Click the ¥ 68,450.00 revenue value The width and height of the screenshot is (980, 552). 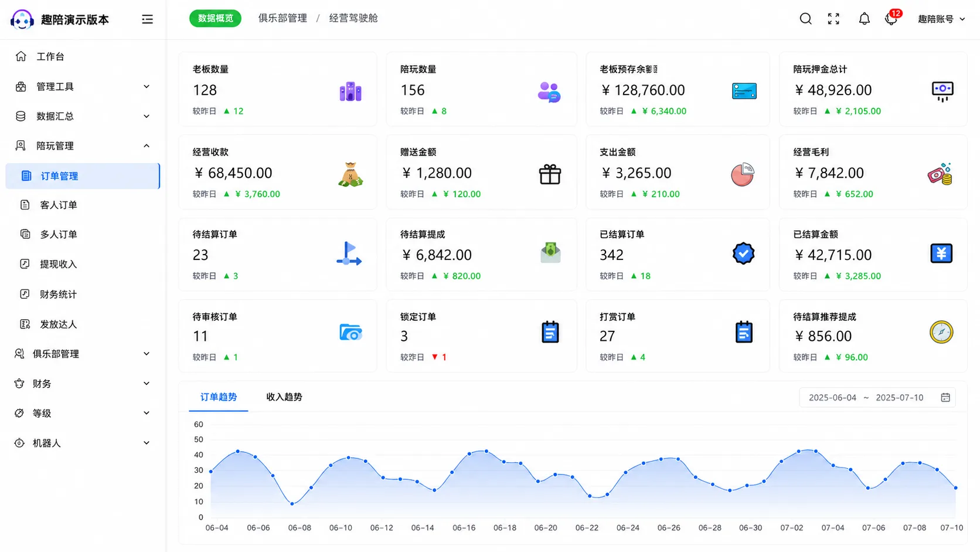tap(233, 173)
